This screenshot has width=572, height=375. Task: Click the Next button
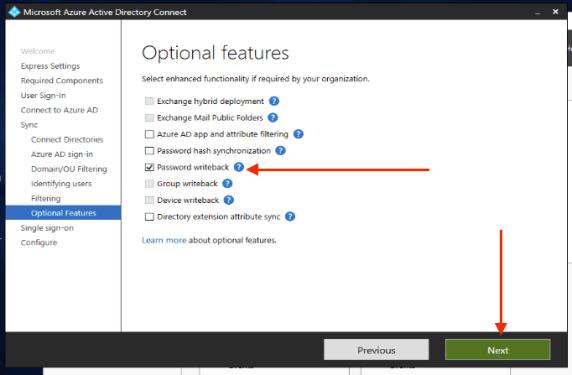(498, 350)
